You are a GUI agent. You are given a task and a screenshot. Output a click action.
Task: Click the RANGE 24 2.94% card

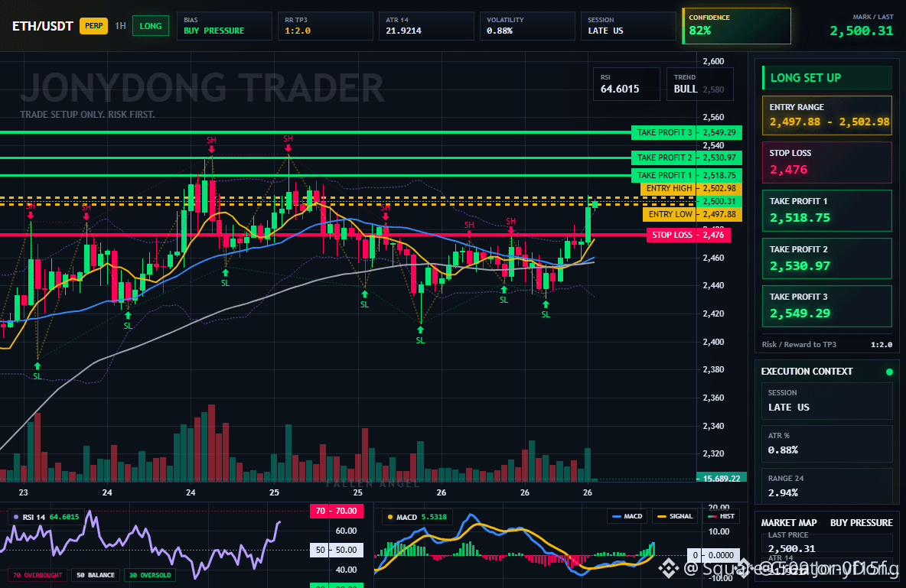(827, 486)
